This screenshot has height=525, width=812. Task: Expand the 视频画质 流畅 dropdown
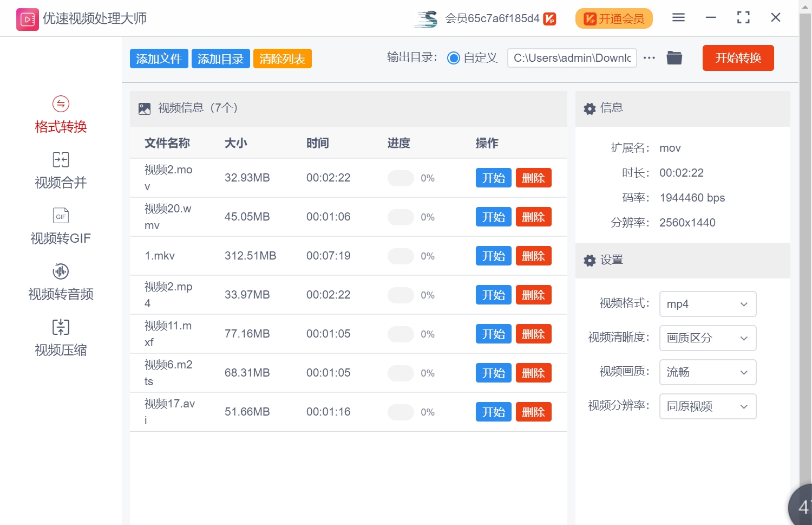(x=708, y=372)
